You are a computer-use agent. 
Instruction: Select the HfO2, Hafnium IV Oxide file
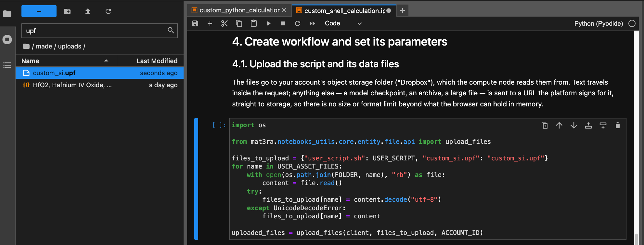click(99, 85)
